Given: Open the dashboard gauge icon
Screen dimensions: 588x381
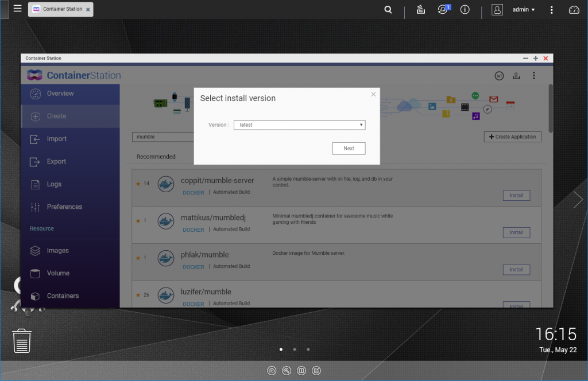Looking at the screenshot, I should tap(574, 10).
